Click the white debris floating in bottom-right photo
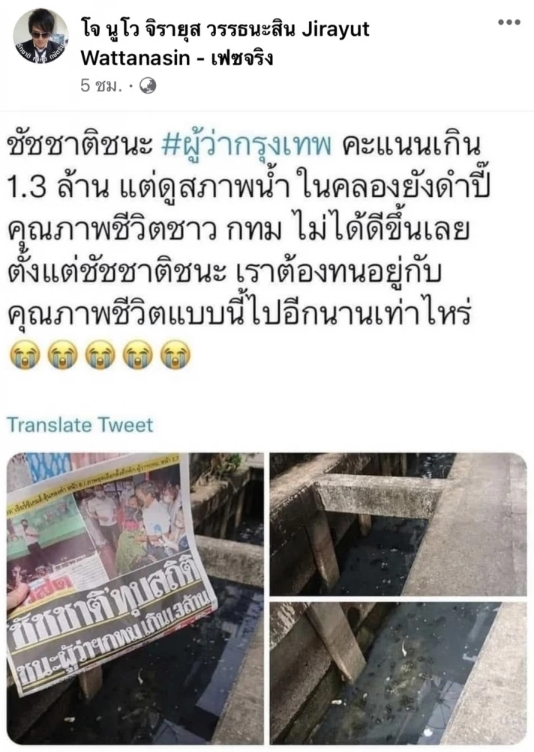Image resolution: width=534 pixels, height=752 pixels. coord(403,648)
